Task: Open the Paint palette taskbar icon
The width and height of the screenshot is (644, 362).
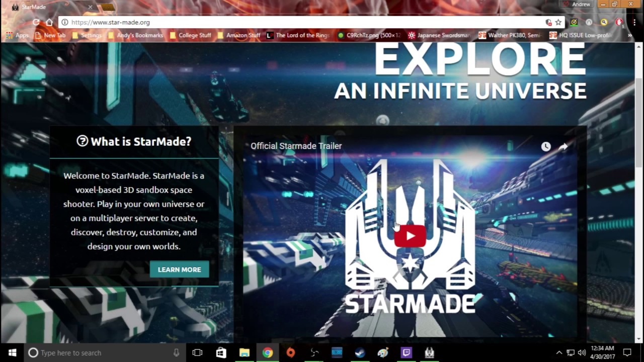Action: [x=383, y=352]
